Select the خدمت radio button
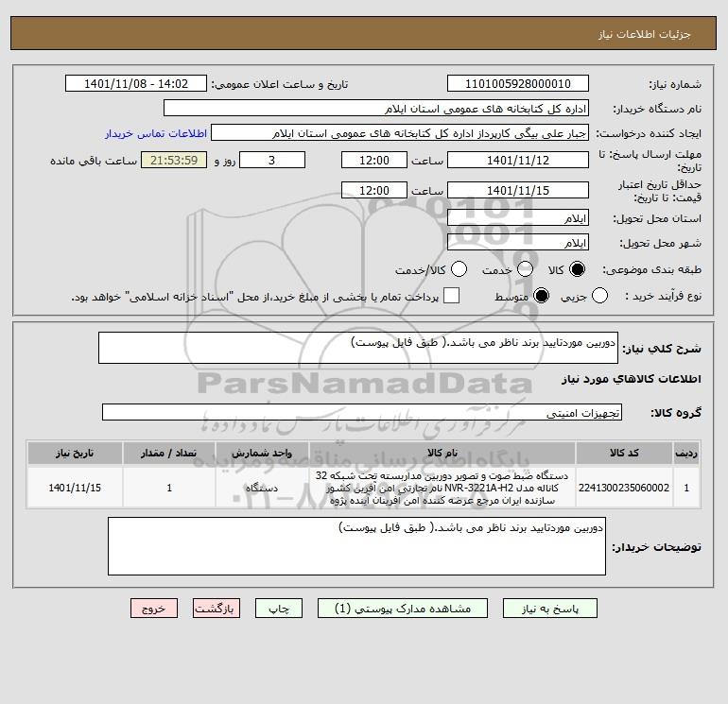Screen dimensions: 728x704 (525, 269)
